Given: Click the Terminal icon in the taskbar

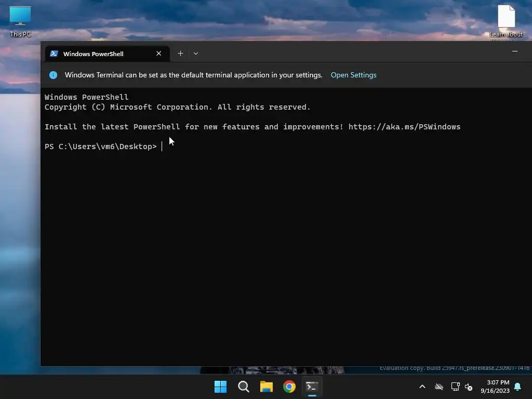Looking at the screenshot, I should (312, 387).
